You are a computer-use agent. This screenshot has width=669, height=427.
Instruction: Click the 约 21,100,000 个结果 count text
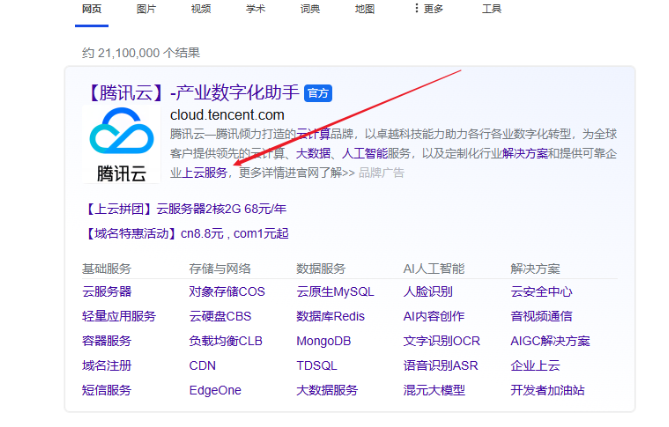pyautogui.click(x=141, y=53)
